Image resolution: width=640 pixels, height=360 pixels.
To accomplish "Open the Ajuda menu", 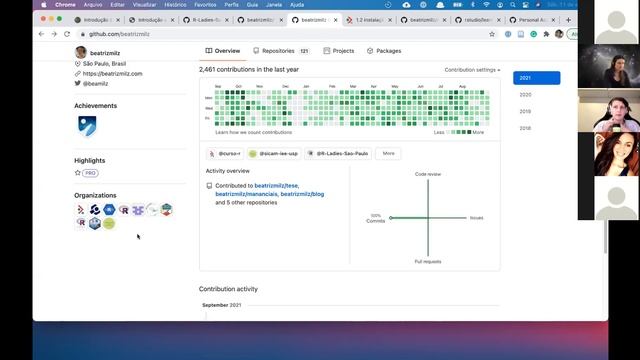I will [297, 5].
